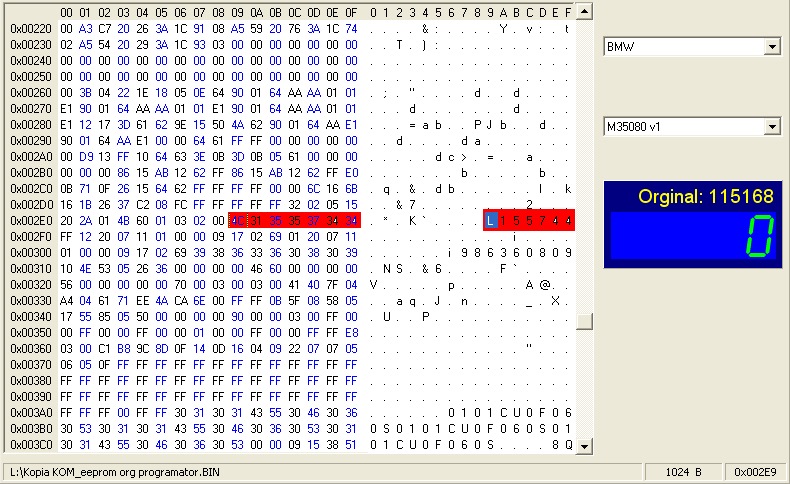Image resolution: width=790 pixels, height=484 pixels.
Task: Click last byte 74 in row 0x00220
Action: [351, 29]
